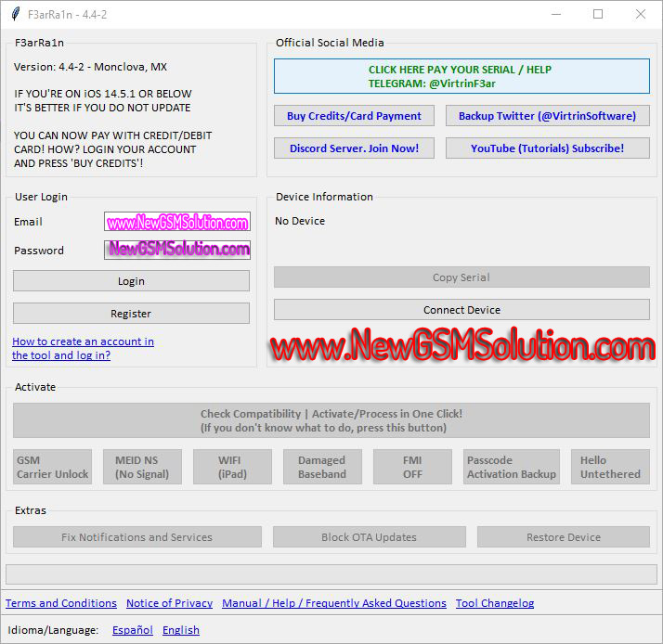Maximize the F3arRa1n window
663x644 pixels.
click(598, 14)
